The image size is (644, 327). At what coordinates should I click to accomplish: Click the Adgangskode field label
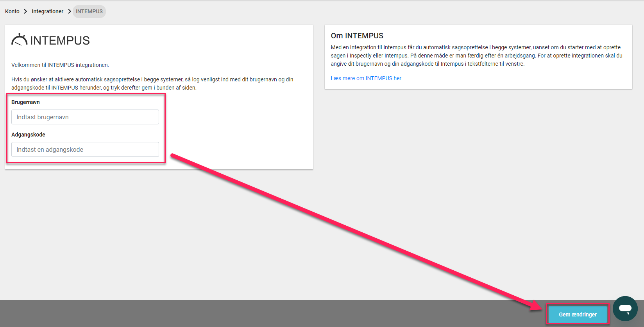pyautogui.click(x=28, y=135)
